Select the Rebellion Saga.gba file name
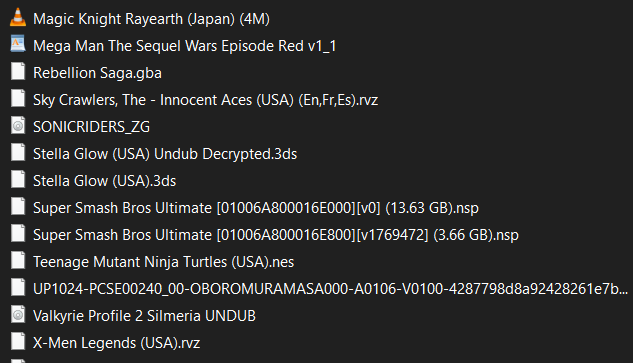 click(97, 73)
